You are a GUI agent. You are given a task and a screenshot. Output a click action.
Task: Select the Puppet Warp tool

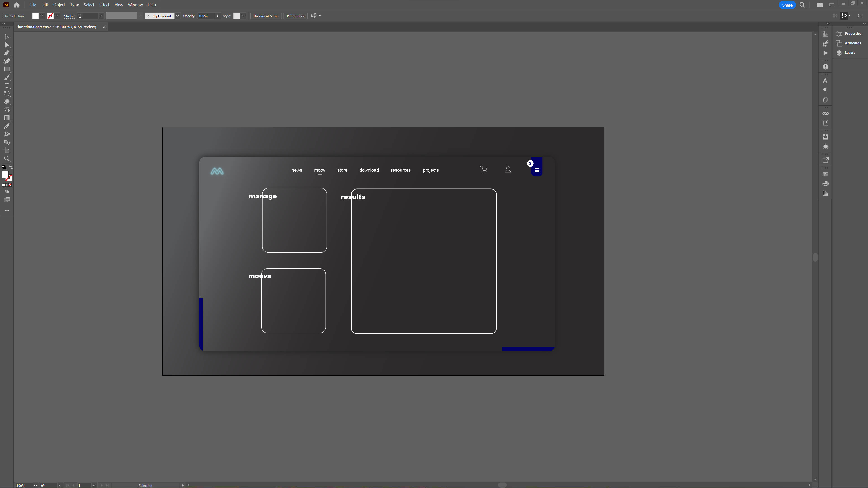pos(7,134)
